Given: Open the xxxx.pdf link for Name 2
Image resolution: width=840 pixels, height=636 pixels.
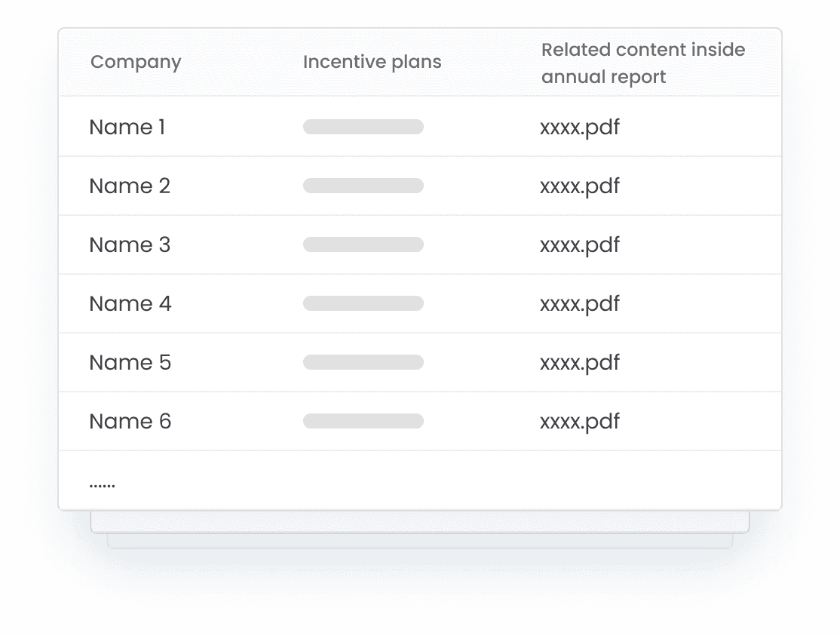Looking at the screenshot, I should pos(579,186).
